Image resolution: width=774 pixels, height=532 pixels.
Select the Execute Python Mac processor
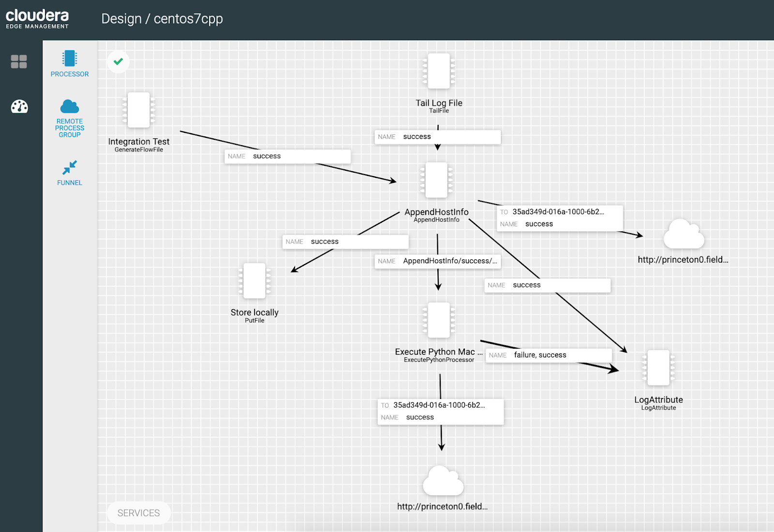point(438,320)
